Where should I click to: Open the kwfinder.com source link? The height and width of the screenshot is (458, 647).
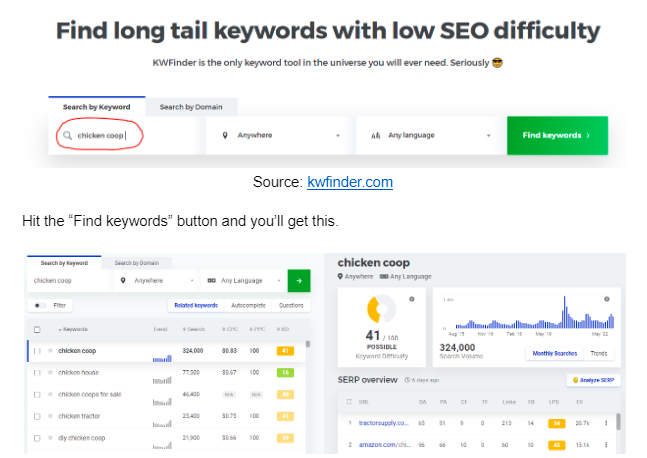point(350,182)
